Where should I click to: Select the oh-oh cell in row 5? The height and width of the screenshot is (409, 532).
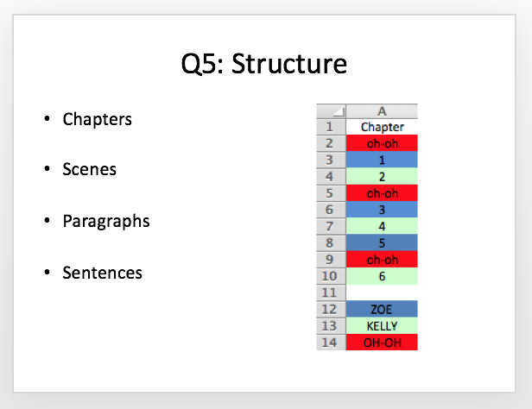coord(382,193)
